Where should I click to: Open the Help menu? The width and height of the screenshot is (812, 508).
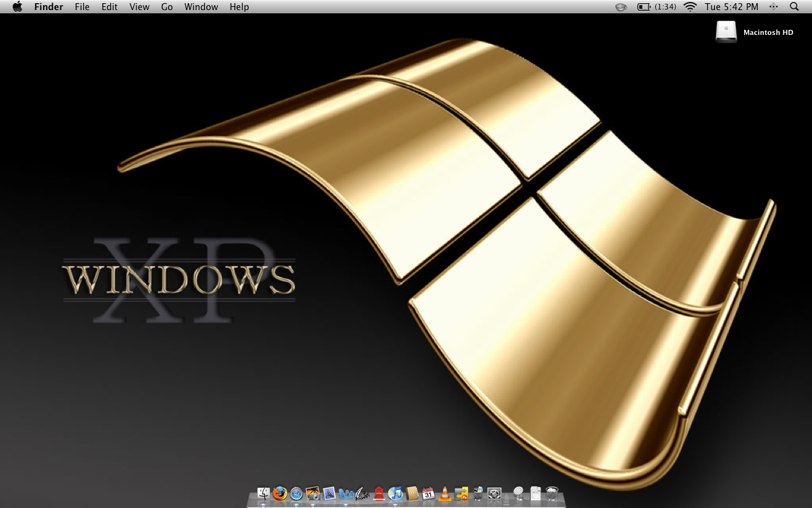pos(239,7)
